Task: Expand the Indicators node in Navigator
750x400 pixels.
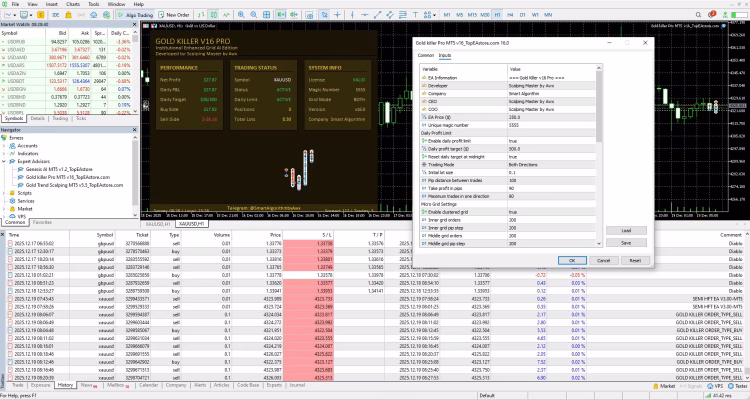Action: click(x=4, y=154)
